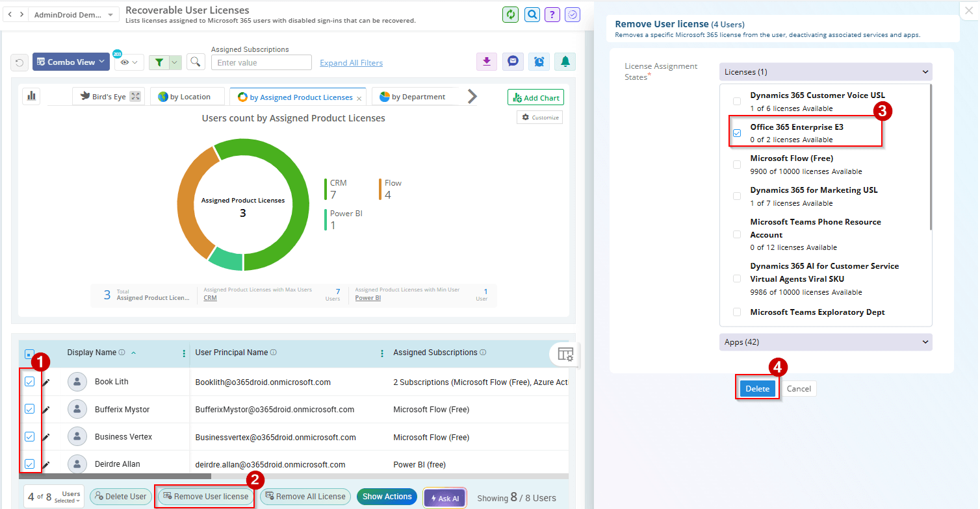Screen dimensions: 980x509
Task: Uncheck the Office 365 Enterprise E3 checkbox
Action: point(737,133)
